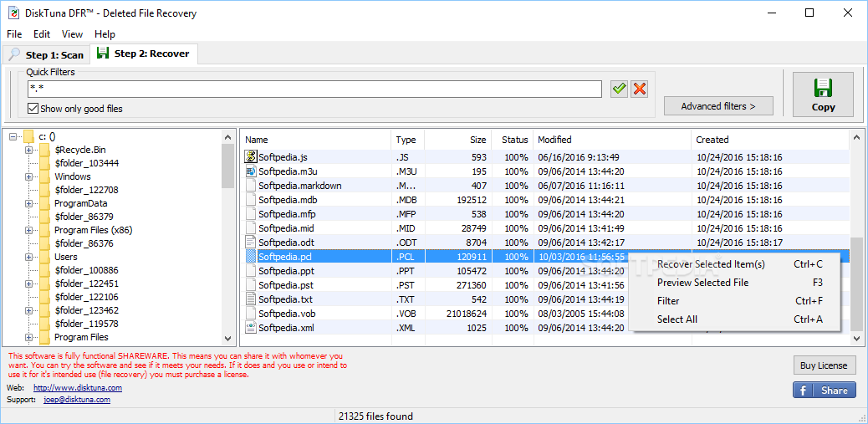The image size is (868, 424).
Task: Open Advanced filters
Action: coord(718,106)
